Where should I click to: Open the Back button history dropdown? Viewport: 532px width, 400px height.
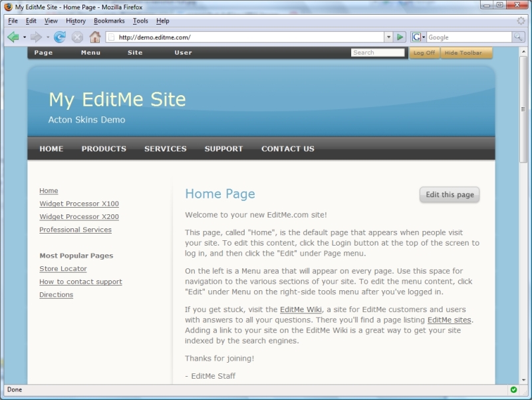tap(25, 37)
